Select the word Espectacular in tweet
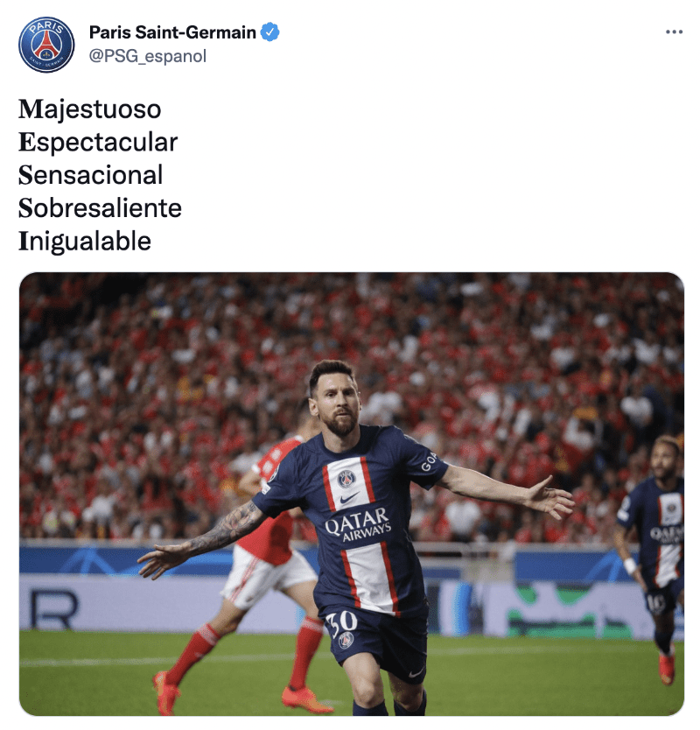Viewport: 700px width, 730px height. pos(98,142)
